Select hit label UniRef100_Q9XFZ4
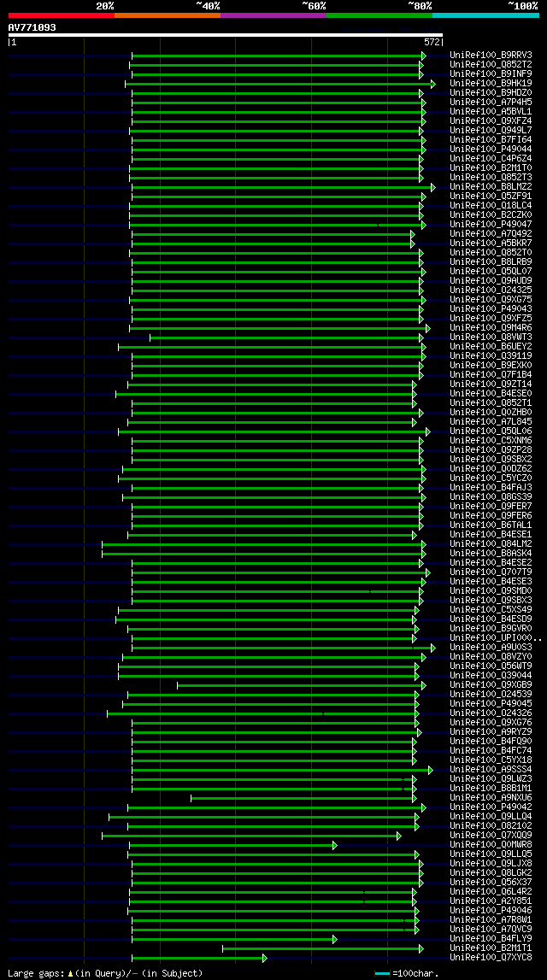The image size is (547, 980). coord(491,121)
